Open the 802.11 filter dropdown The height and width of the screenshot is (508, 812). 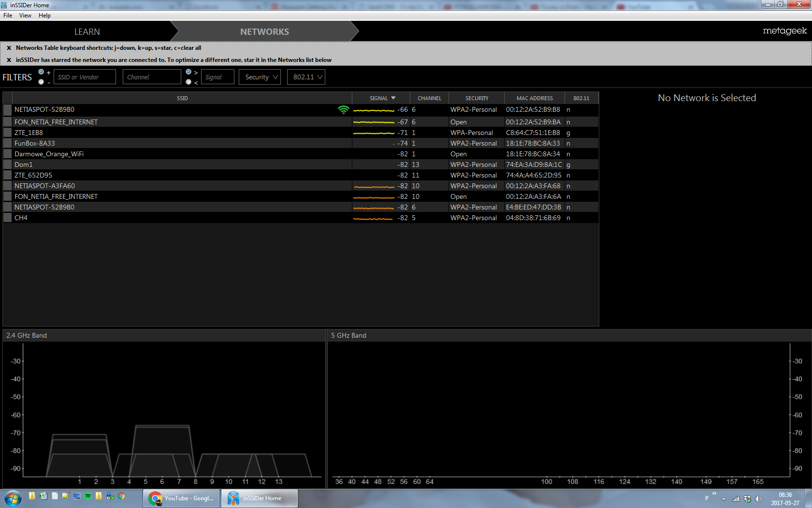(306, 77)
